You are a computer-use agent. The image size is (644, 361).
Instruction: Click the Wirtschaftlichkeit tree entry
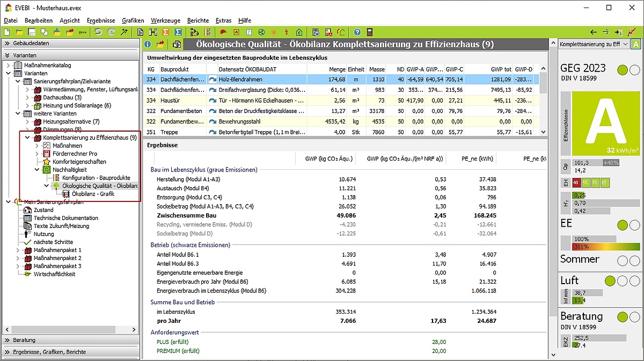coord(54,274)
